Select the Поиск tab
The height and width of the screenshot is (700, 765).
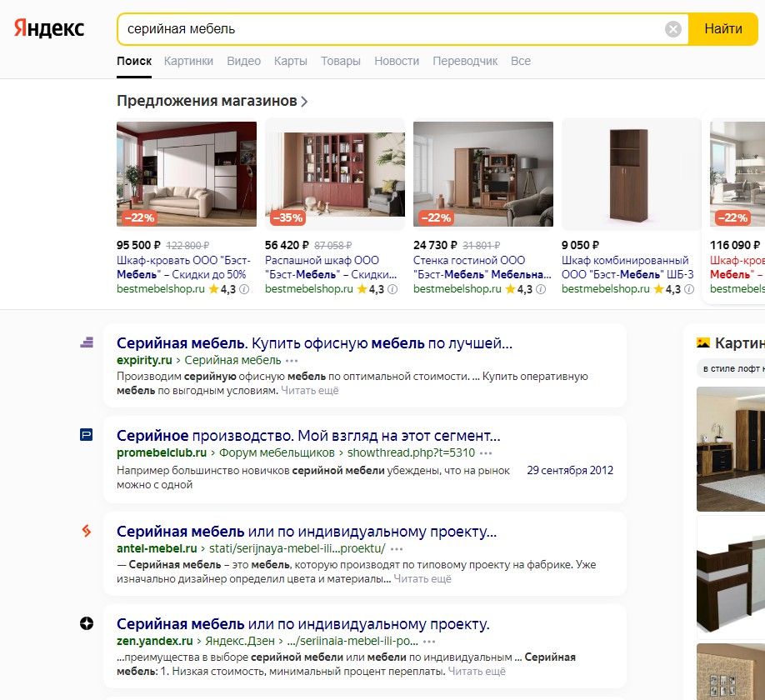tap(134, 61)
